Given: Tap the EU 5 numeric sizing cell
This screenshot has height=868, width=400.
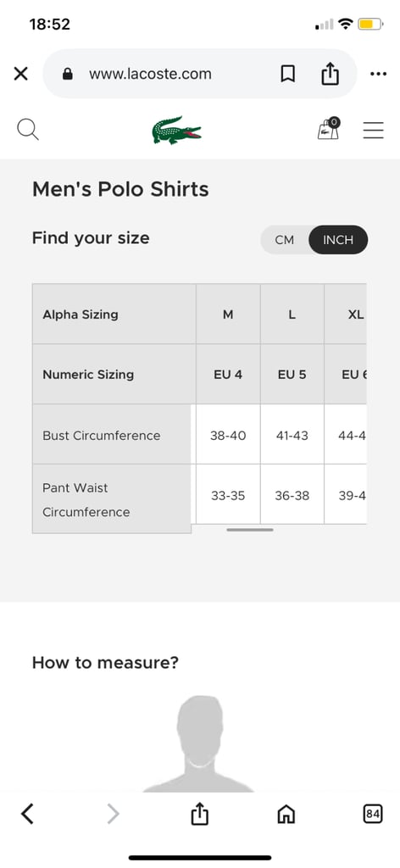Looking at the screenshot, I should (x=292, y=374).
